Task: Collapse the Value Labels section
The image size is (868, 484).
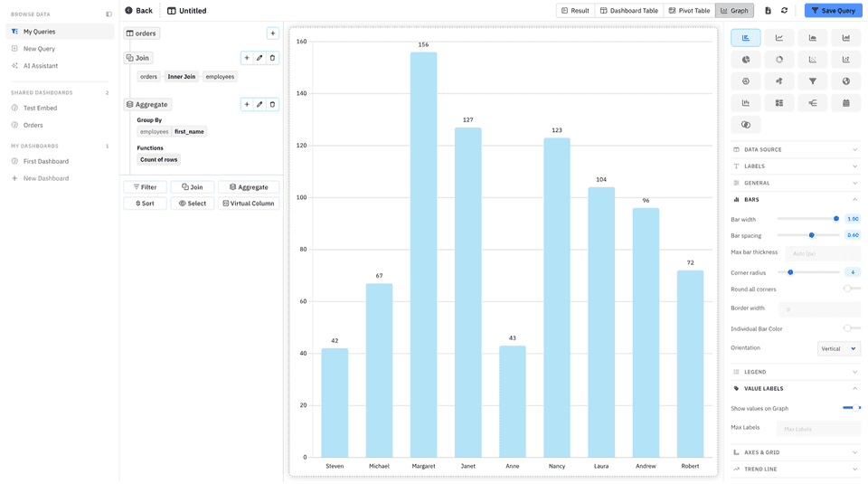Action: pyautogui.click(x=796, y=389)
